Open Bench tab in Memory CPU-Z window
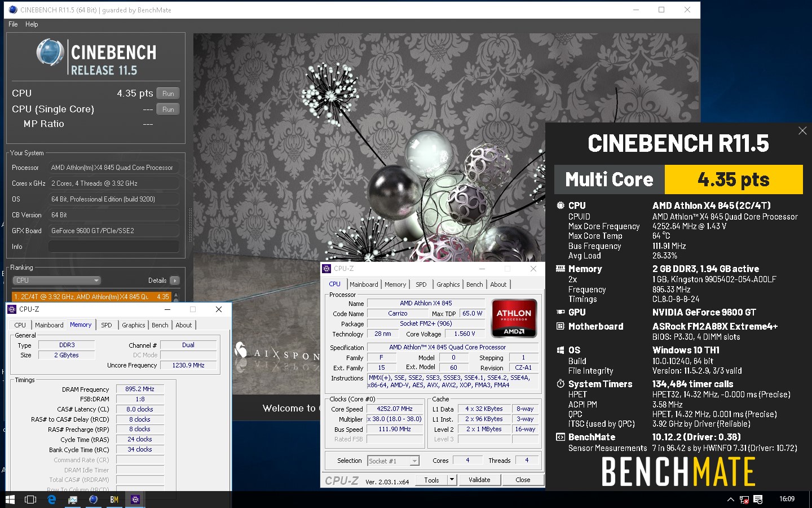The height and width of the screenshot is (508, 812). pos(160,325)
